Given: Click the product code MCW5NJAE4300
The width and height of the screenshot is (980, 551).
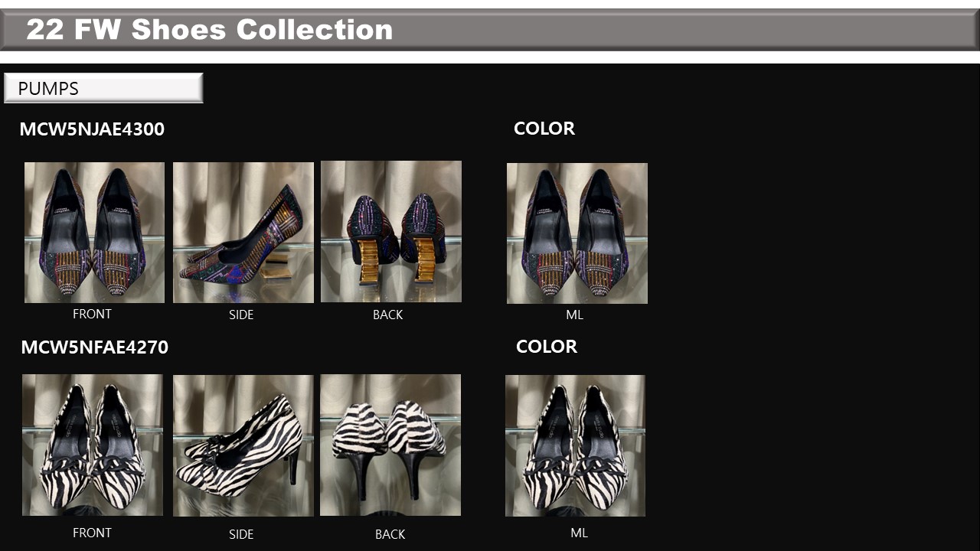Looking at the screenshot, I should click(92, 129).
